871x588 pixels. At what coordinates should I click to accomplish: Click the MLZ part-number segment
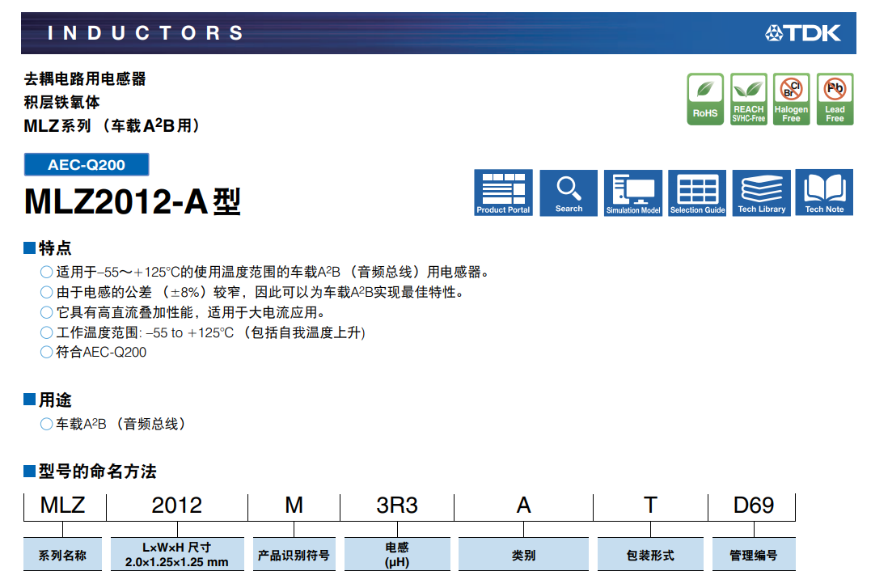[x=63, y=506]
